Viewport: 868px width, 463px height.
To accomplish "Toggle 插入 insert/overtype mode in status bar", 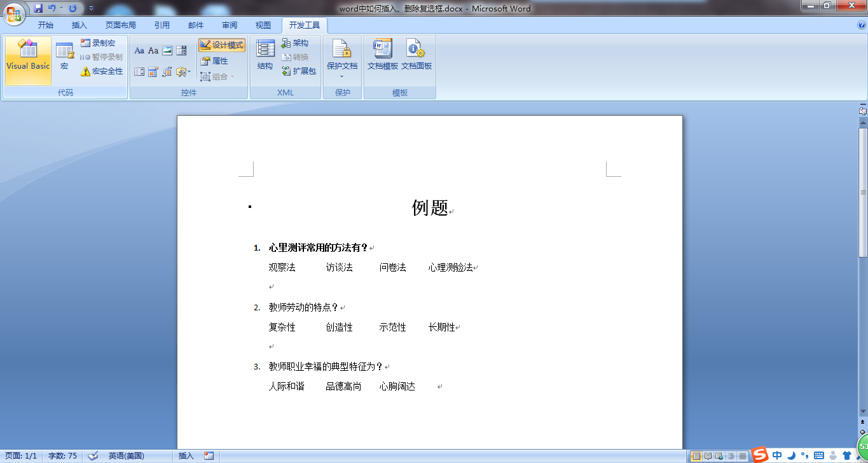I will pos(186,456).
